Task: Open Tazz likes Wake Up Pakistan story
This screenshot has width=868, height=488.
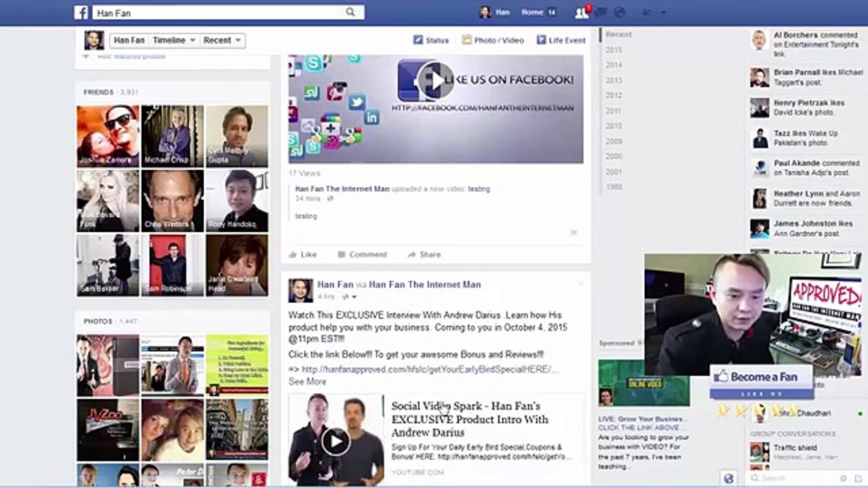Action: [x=806, y=138]
